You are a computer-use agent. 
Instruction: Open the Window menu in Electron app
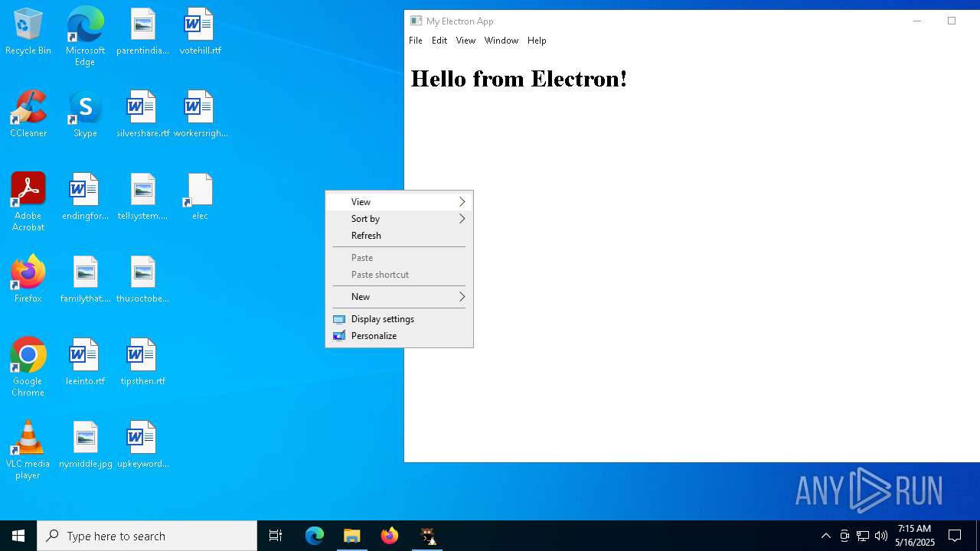[x=501, y=41]
